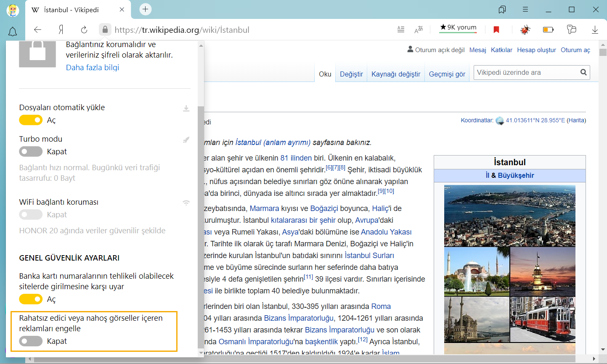Click the Maiden's Tower sunset image
The height and width of the screenshot is (364, 607).
543,272
